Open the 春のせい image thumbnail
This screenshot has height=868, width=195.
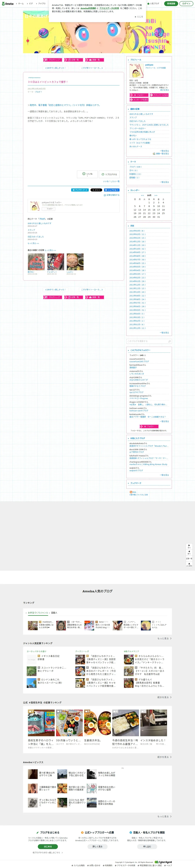click(x=36, y=262)
